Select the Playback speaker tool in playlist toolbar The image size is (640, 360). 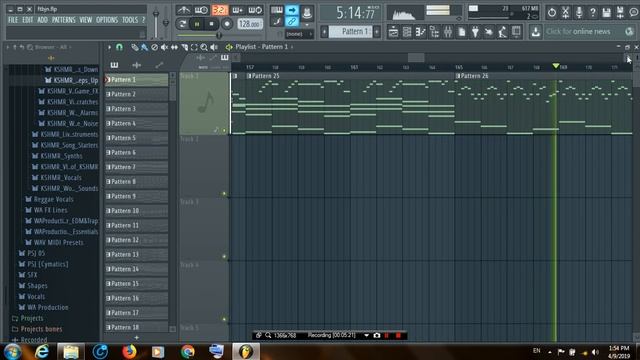(x=214, y=47)
